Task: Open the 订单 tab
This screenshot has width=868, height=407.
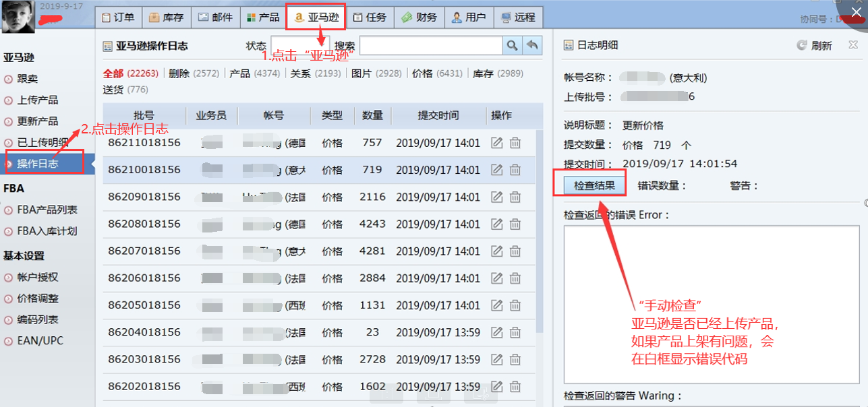Action: coord(118,18)
